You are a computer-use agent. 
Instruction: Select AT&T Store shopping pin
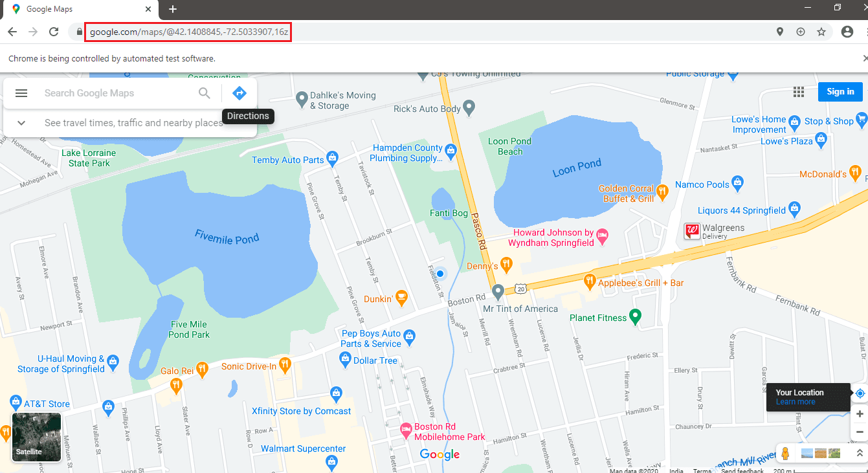click(16, 402)
